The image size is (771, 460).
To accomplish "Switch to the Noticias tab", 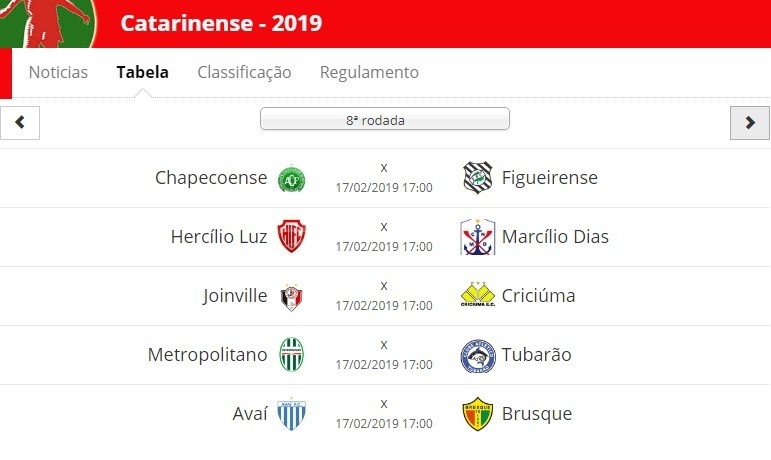I will (58, 72).
